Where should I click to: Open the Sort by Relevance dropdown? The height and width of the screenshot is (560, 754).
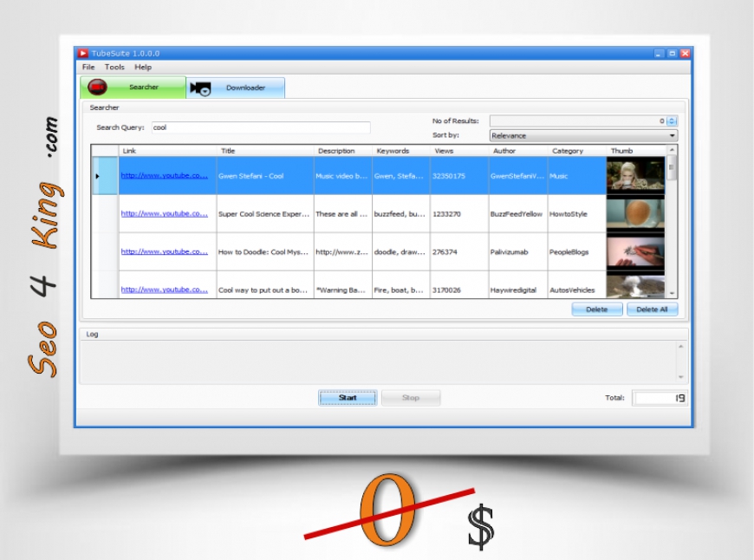(584, 136)
